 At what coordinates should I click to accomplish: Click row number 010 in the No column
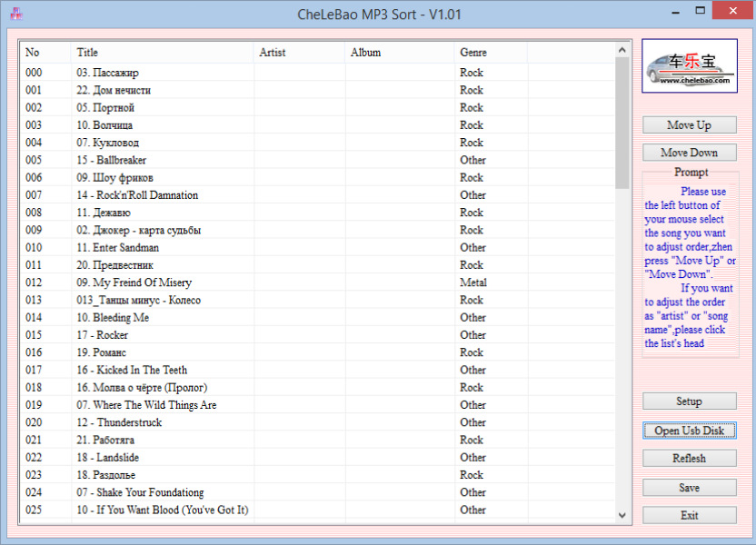(34, 248)
